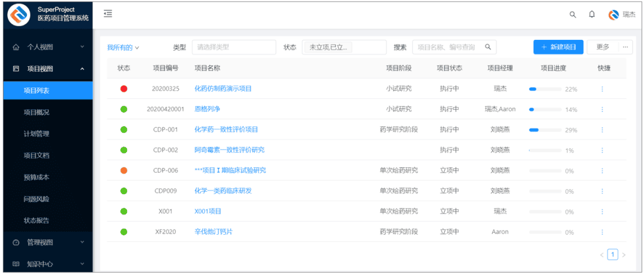Viewport: 644px width, 274px height.
Task: Open quick actions for 辛伐他汀钙片 row
Action: 602,232
